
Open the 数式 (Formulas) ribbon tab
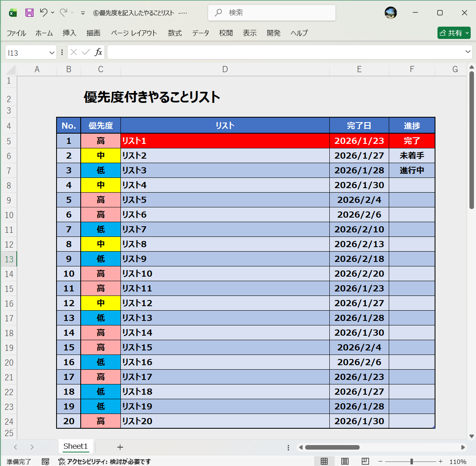coord(175,33)
